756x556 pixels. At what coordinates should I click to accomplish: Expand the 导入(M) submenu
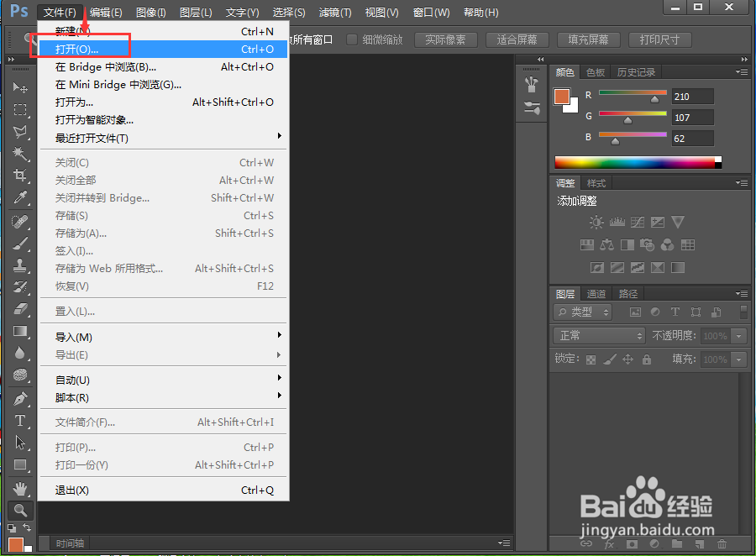[164, 337]
